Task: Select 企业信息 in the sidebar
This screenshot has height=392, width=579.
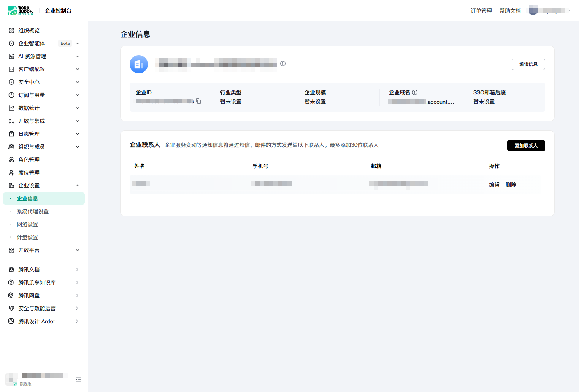Action: (44, 198)
